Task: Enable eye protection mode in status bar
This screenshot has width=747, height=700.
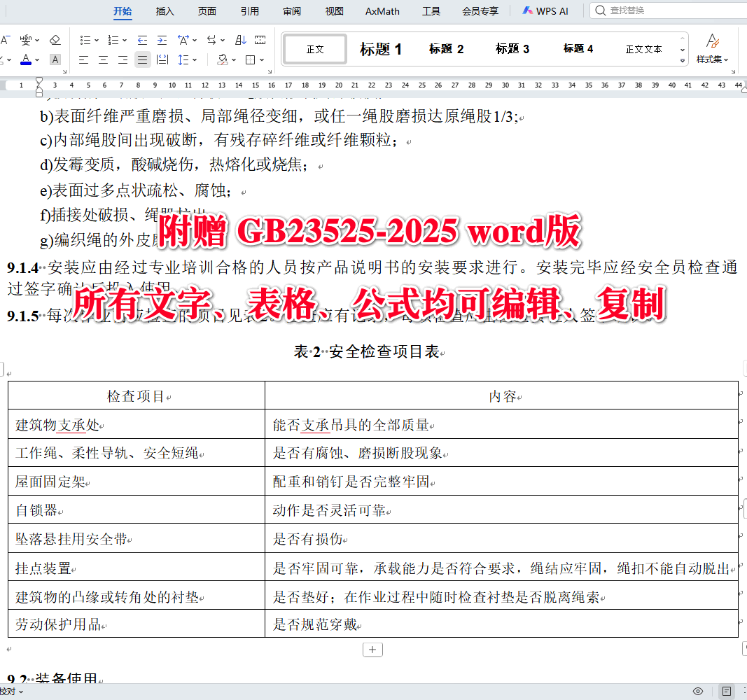Action: click(x=698, y=691)
